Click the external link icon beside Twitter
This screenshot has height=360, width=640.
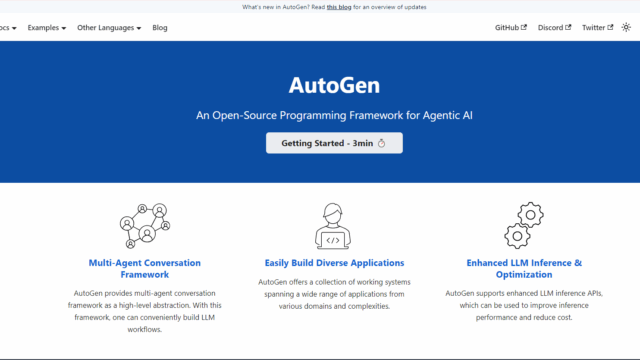click(x=610, y=27)
